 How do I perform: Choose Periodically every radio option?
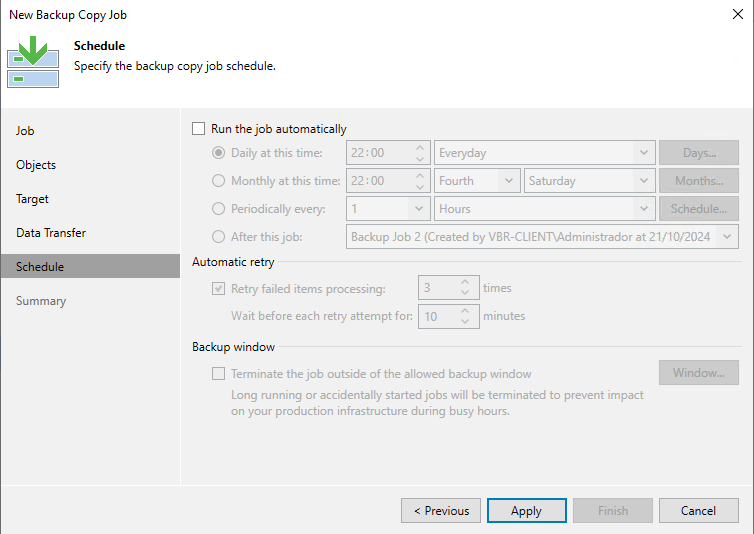(219, 209)
